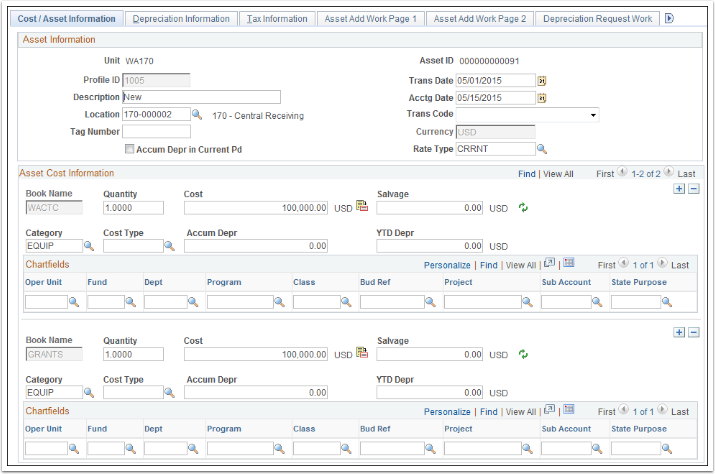Image resolution: width=715 pixels, height=474 pixels.
Task: Click Personalize in second Chartfields grid
Action: pos(447,412)
